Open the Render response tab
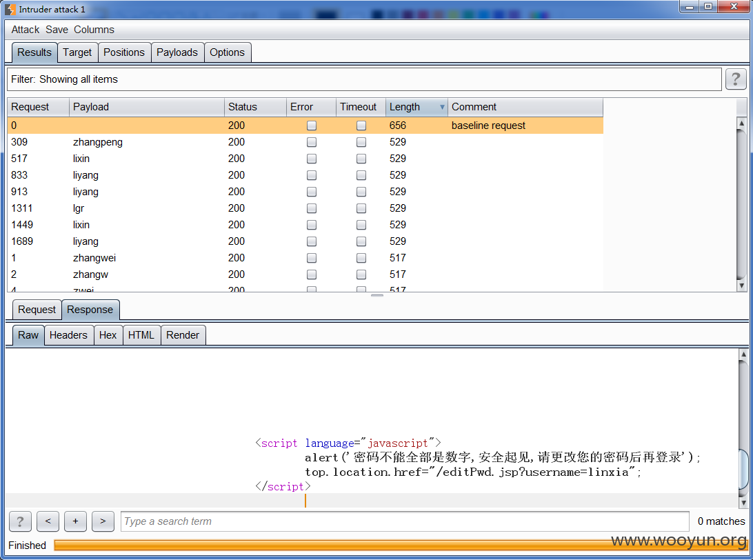Screen dimensions: 753x560 coord(183,335)
